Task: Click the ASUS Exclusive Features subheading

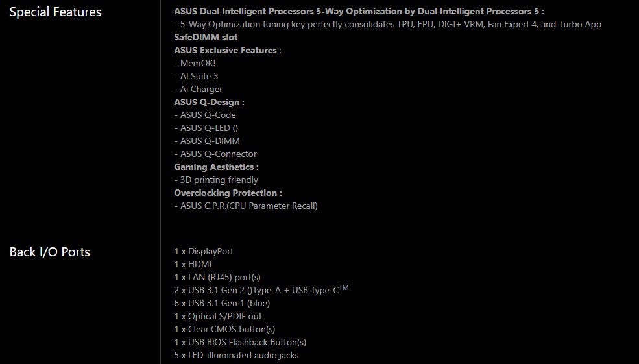Action: [x=227, y=50]
